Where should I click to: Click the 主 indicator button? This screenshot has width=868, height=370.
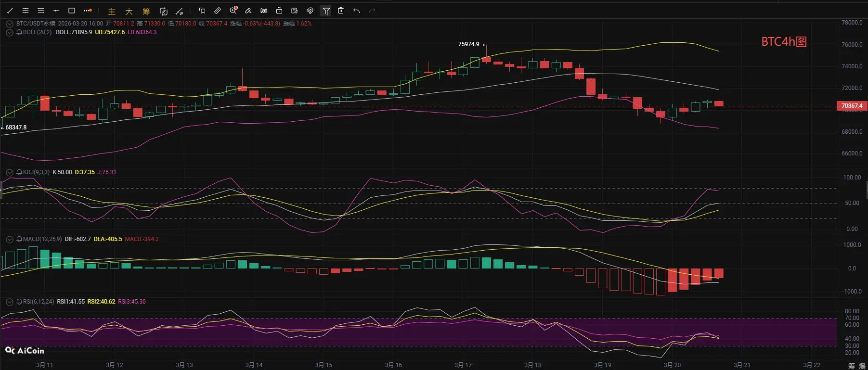point(112,11)
